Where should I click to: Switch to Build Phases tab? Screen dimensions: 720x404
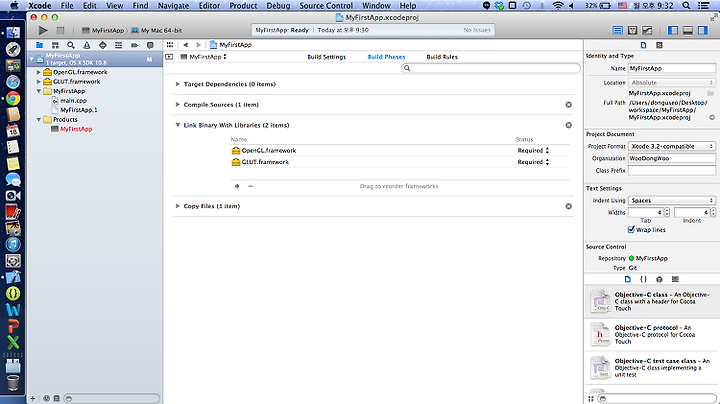[386, 57]
